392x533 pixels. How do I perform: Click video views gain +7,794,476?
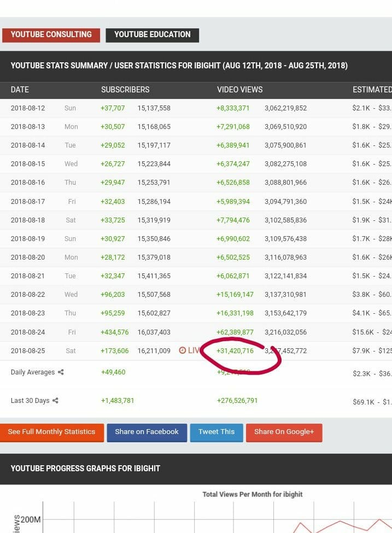233,220
